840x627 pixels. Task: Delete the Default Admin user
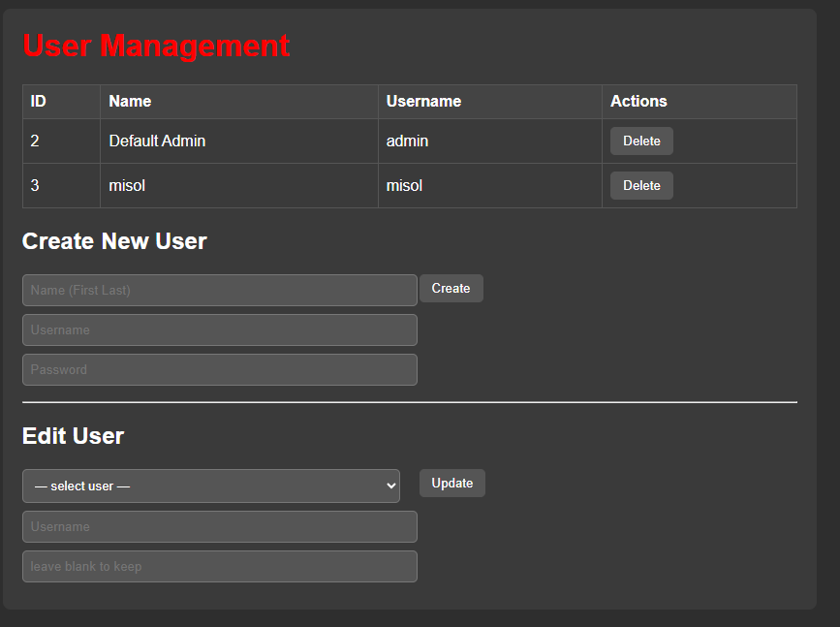click(640, 141)
